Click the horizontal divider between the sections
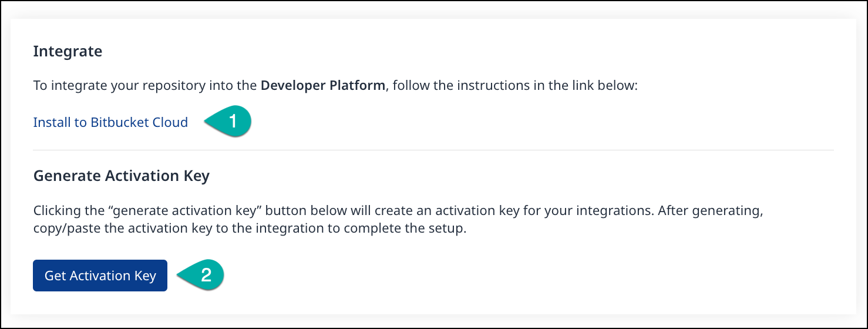 coord(433,150)
